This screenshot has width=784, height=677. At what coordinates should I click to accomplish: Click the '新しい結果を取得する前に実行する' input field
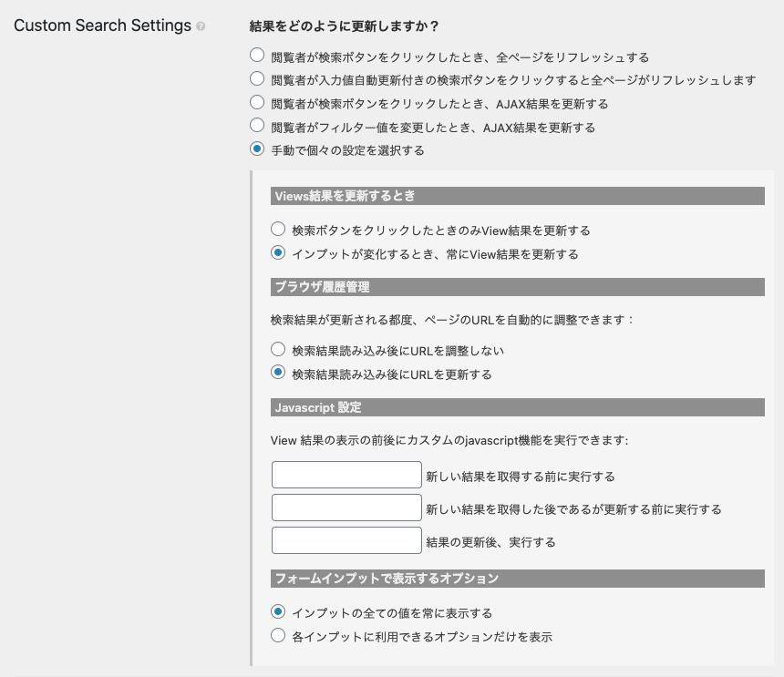tap(346, 475)
